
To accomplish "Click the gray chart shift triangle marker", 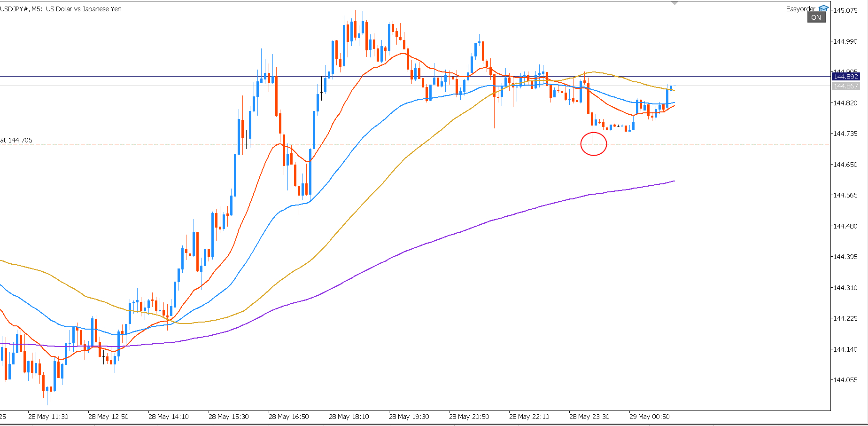I will point(675,3).
